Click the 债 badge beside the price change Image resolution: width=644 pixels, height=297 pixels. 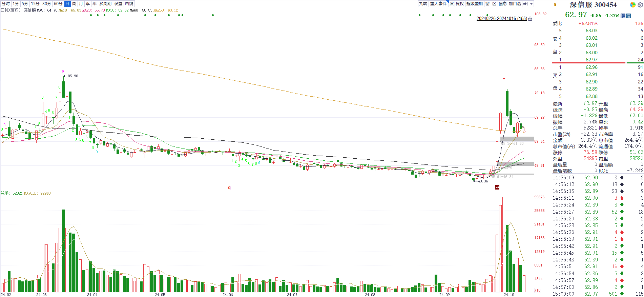pyautogui.click(x=628, y=16)
